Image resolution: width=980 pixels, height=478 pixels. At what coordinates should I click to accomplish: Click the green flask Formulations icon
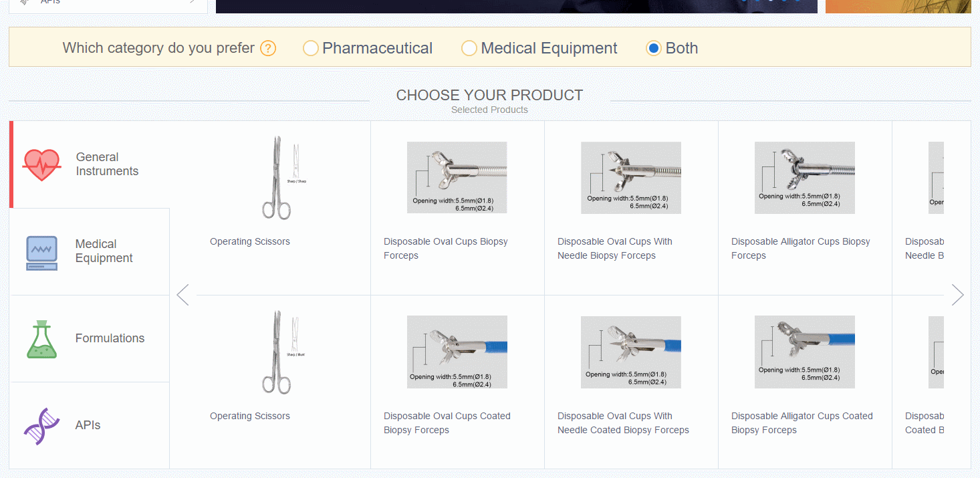click(41, 339)
